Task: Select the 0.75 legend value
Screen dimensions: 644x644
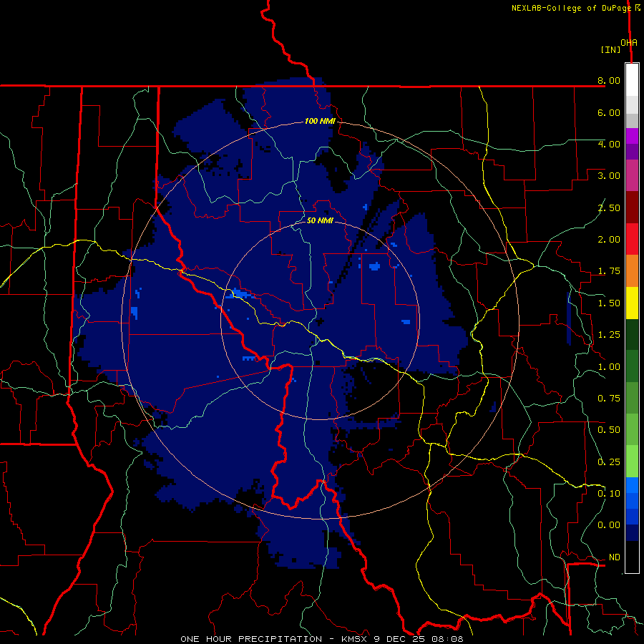Action: tap(609, 399)
